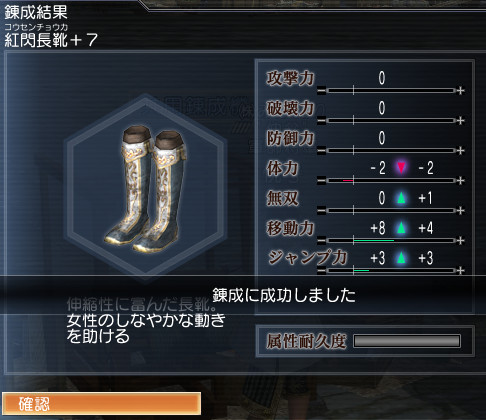Click the 錬成結果 title heading
The height and width of the screenshot is (420, 486).
tap(36, 12)
